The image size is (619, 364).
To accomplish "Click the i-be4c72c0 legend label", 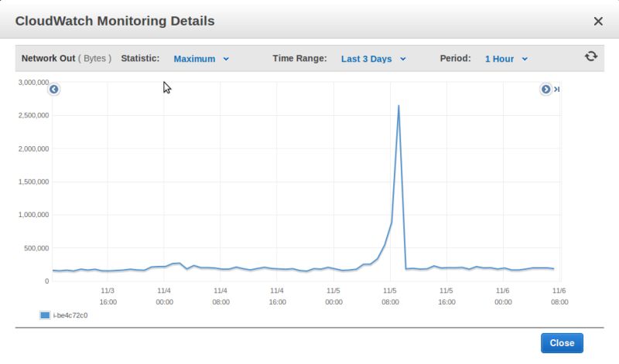I will point(70,315).
